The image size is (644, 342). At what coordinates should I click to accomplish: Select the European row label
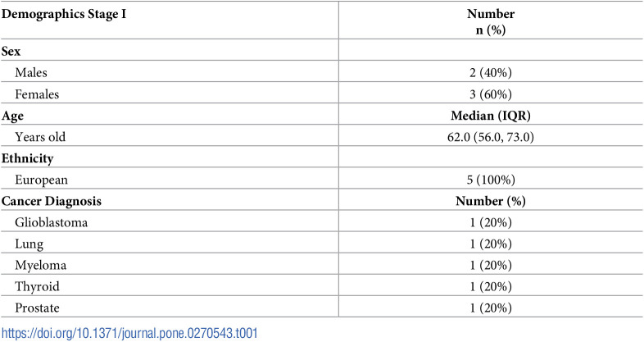pos(42,180)
